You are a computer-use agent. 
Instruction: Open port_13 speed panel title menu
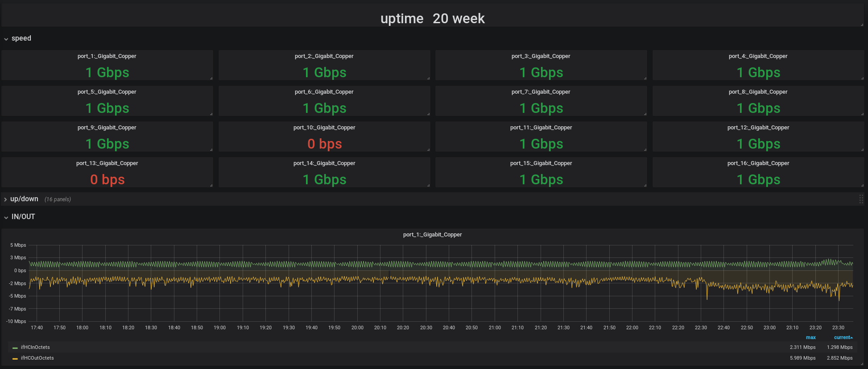click(x=107, y=163)
